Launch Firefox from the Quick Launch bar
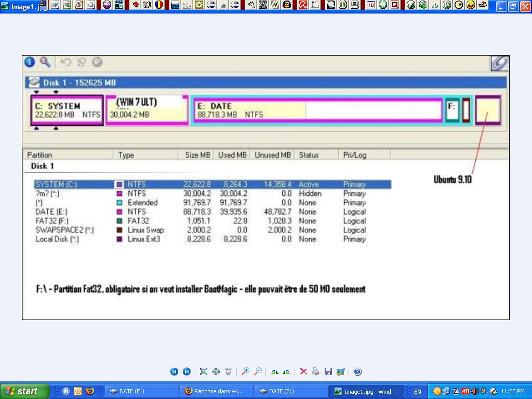Screen dimensions: 532x399 (90, 391)
